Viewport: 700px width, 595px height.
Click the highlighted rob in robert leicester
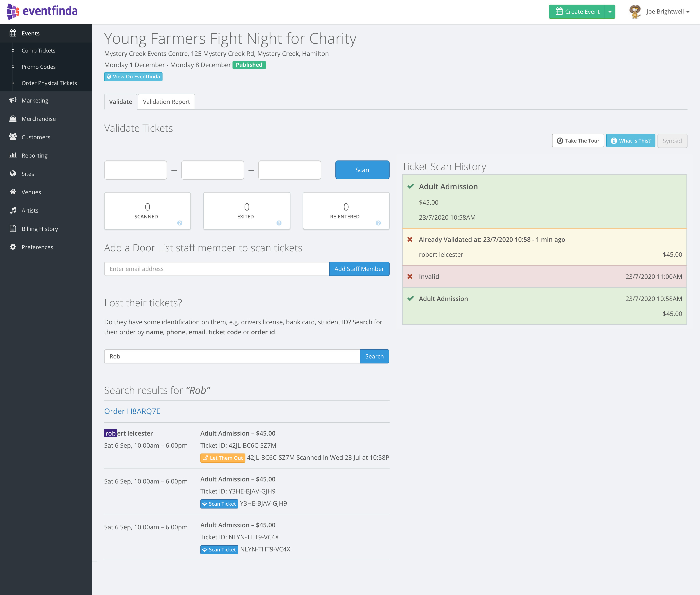coord(111,433)
